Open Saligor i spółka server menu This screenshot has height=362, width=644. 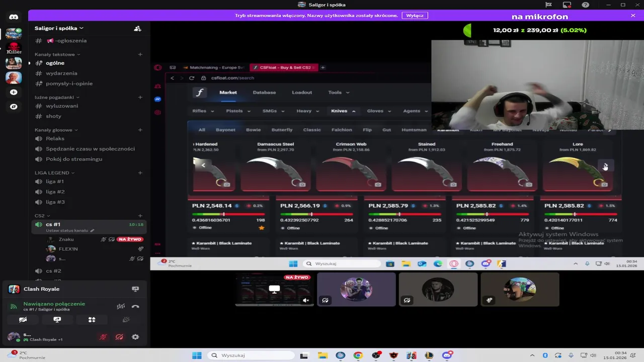point(59,28)
